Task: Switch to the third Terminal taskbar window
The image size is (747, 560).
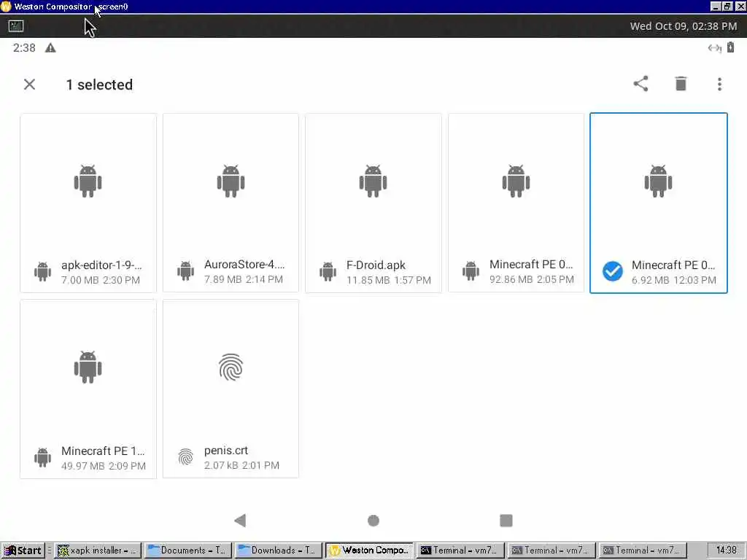Action: [x=642, y=551]
